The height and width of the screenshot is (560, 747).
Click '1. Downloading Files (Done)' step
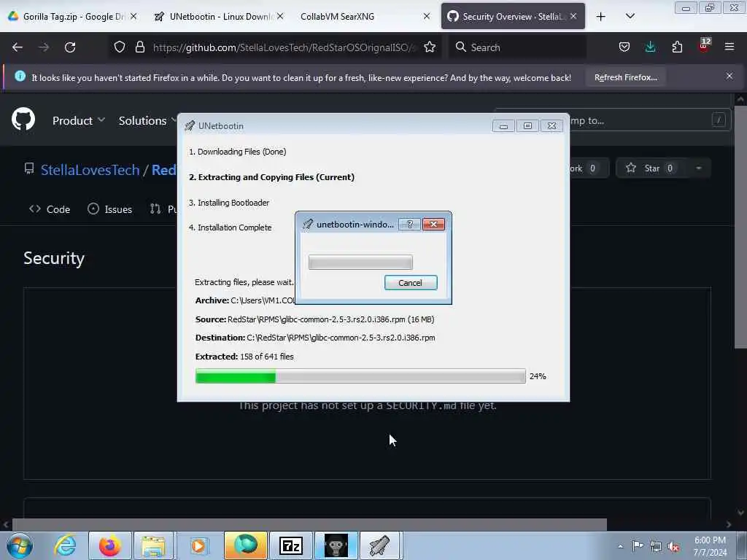click(237, 152)
